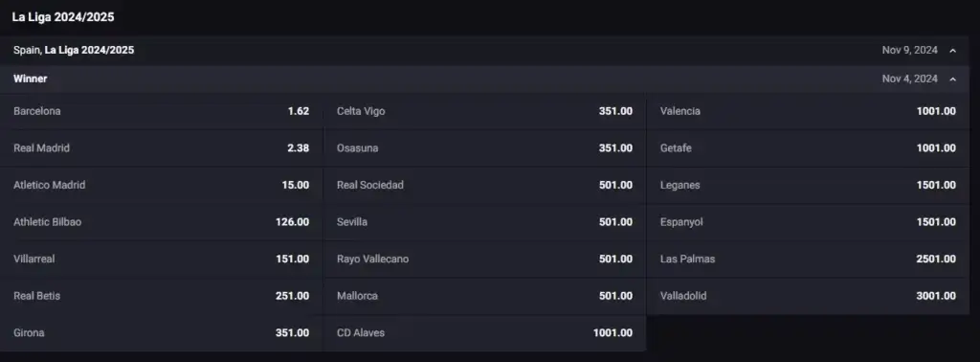Collapse the Winner market chevron

click(x=952, y=79)
